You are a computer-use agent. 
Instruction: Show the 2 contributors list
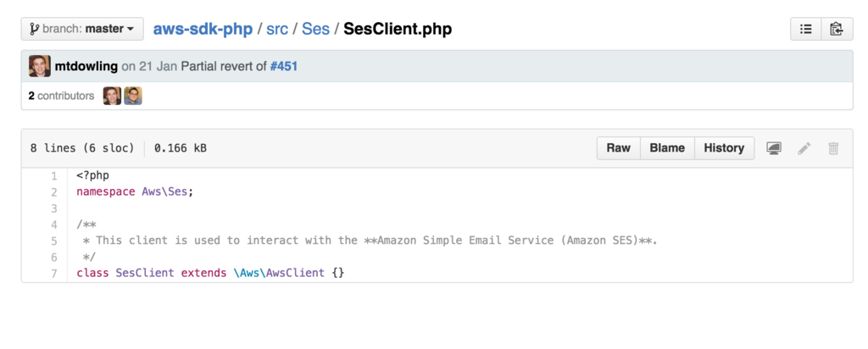pyautogui.click(x=61, y=96)
